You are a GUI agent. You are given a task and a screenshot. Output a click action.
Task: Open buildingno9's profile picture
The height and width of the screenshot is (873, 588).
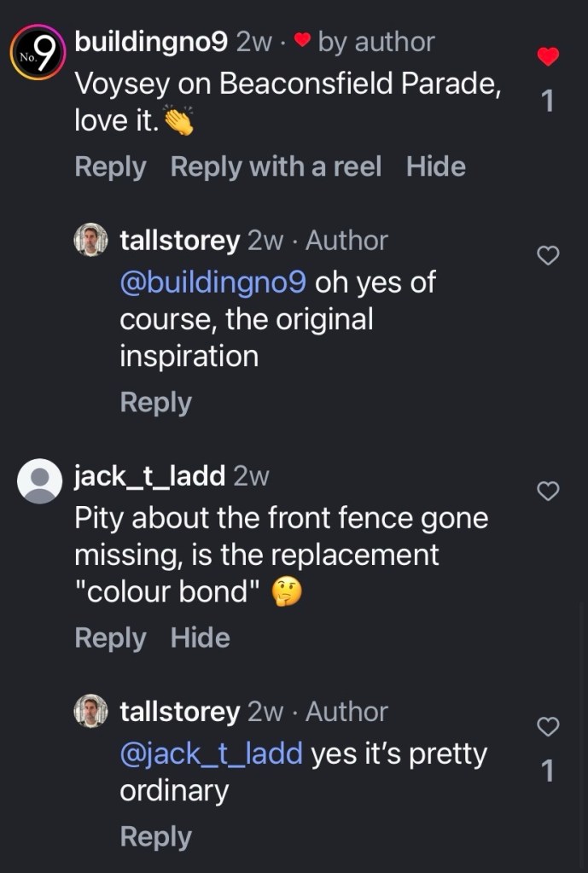(x=38, y=52)
